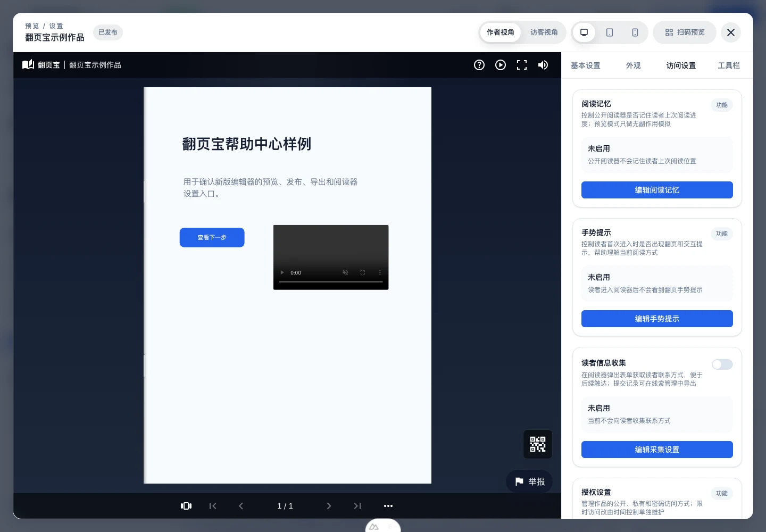Go to next page arrow
This screenshot has width=766, height=532.
click(x=329, y=506)
